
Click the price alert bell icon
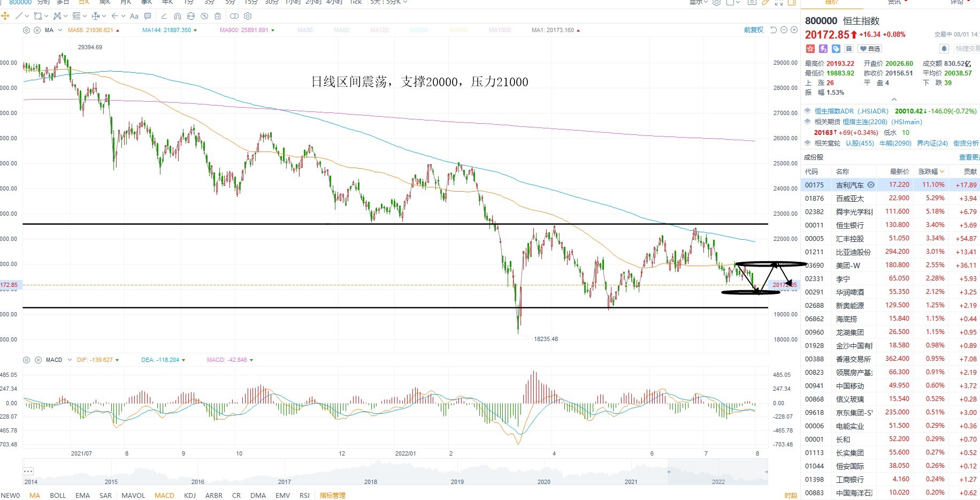point(944,49)
